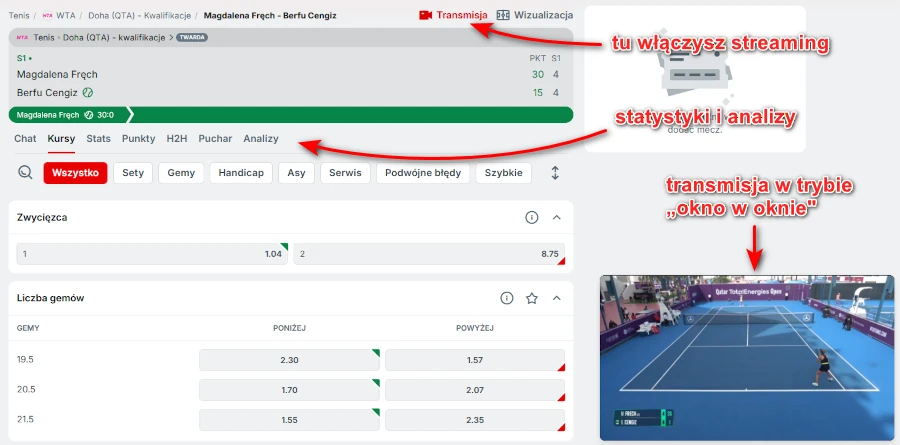
Task: Switch to the Chat tab
Action: click(x=25, y=138)
